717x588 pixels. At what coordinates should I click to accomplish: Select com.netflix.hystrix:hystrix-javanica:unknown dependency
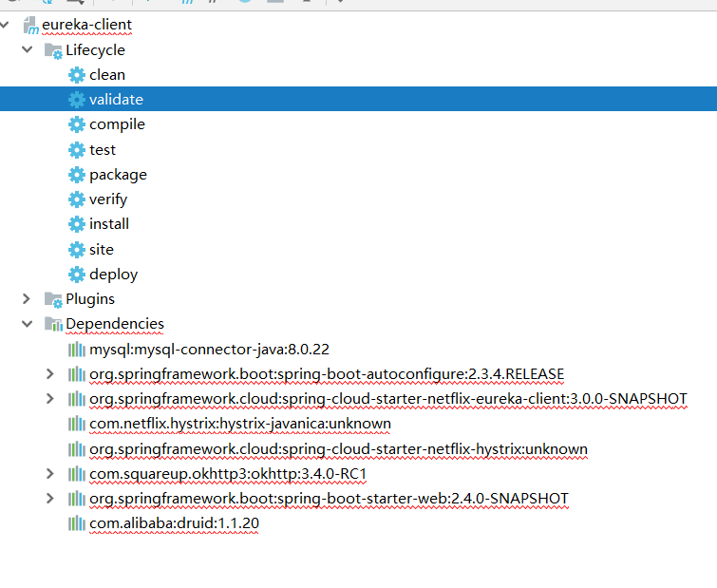coord(240,424)
